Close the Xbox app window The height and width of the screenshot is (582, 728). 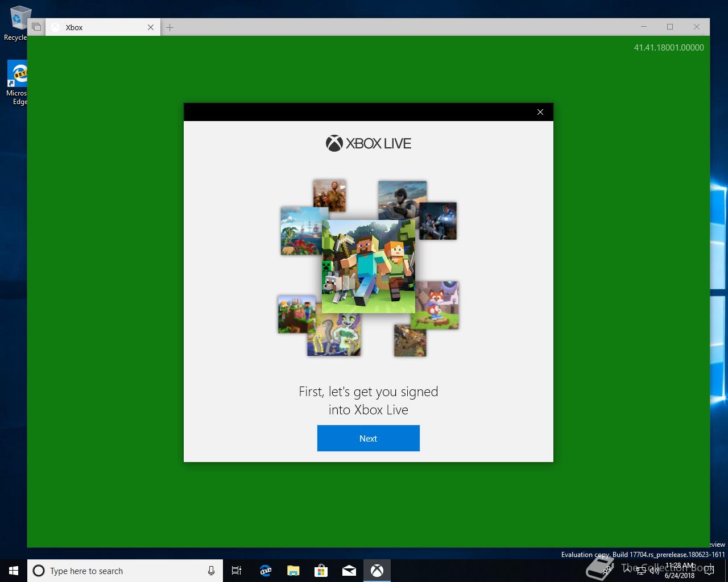696,27
